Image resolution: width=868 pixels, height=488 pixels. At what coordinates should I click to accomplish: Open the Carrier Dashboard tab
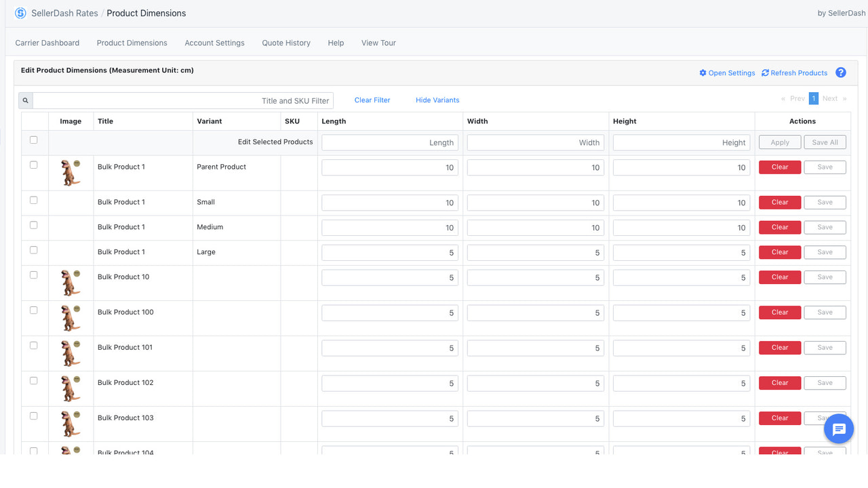[x=47, y=43]
